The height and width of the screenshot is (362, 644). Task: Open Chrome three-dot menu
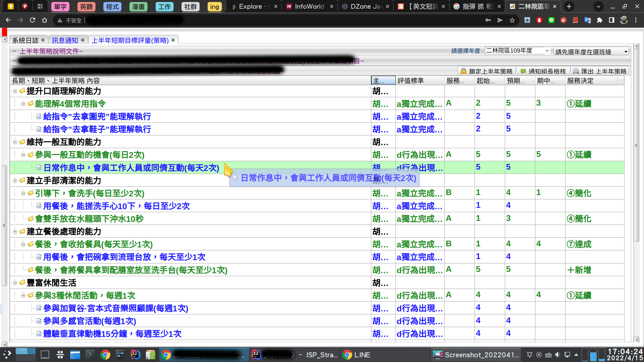pos(636,20)
